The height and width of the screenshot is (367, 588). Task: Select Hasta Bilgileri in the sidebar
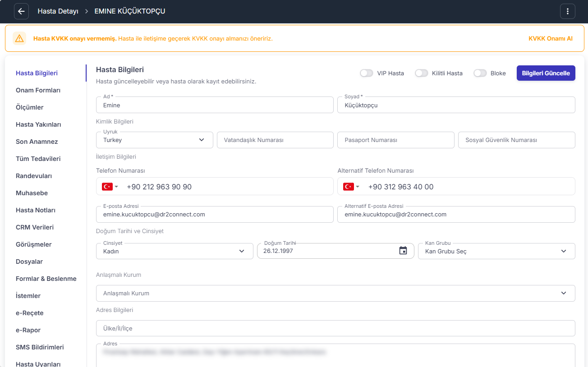point(37,73)
